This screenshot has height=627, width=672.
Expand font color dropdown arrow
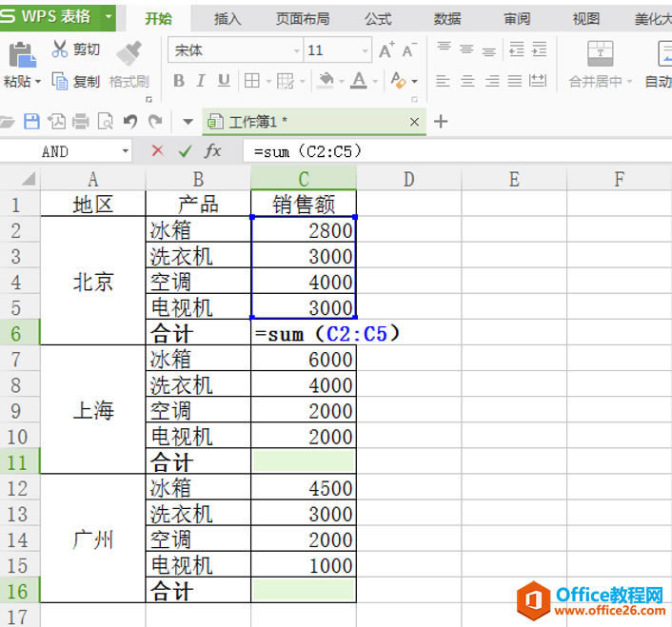(375, 81)
